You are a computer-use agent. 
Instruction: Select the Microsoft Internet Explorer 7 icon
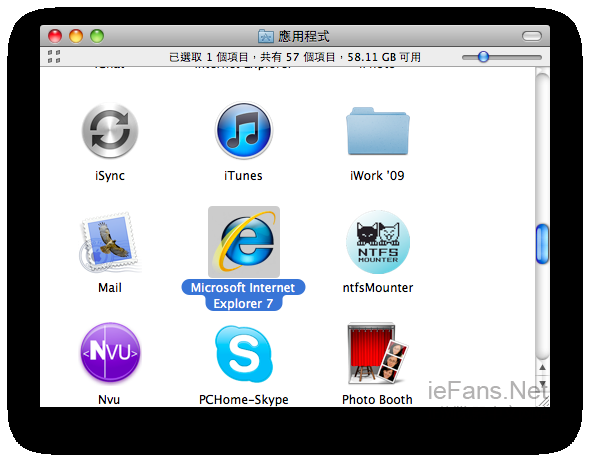point(244,242)
